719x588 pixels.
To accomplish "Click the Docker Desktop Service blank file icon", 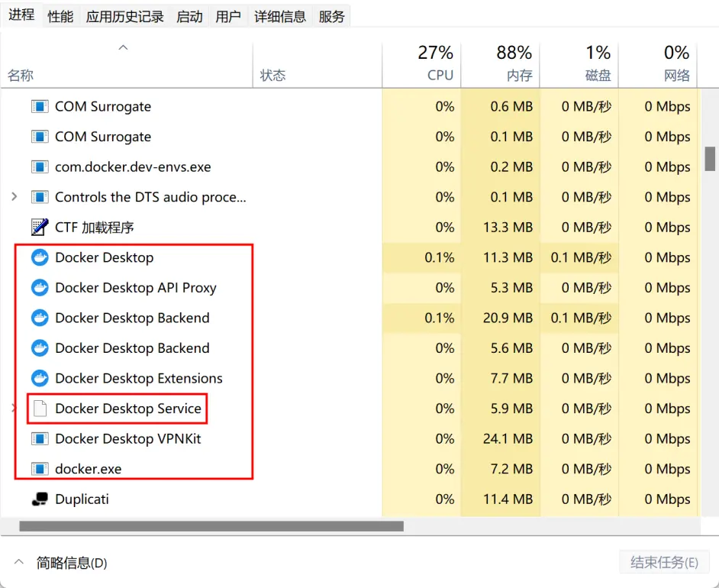I will click(x=40, y=409).
